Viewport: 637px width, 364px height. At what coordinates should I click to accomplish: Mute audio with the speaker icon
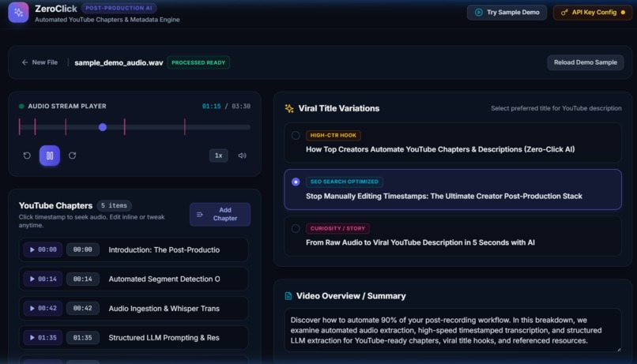[242, 156]
